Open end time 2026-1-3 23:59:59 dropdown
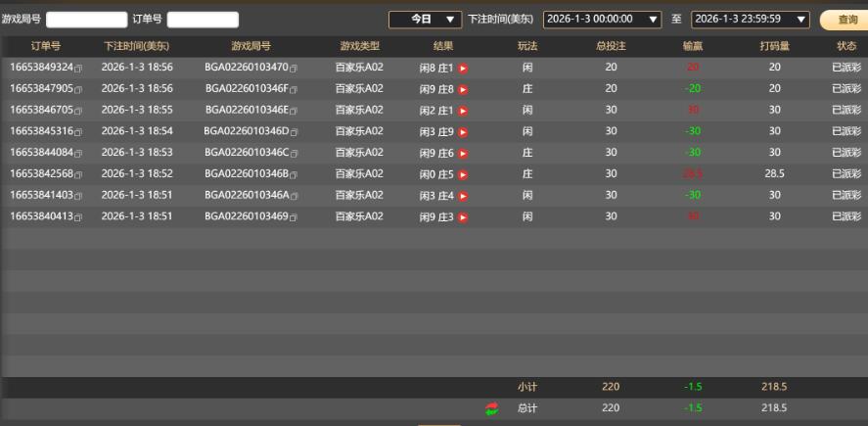Image resolution: width=868 pixels, height=426 pixels. coord(751,20)
